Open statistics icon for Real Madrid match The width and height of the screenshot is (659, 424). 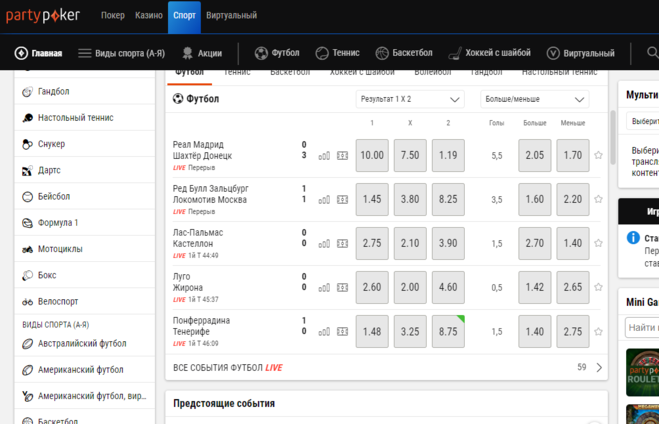[324, 156]
